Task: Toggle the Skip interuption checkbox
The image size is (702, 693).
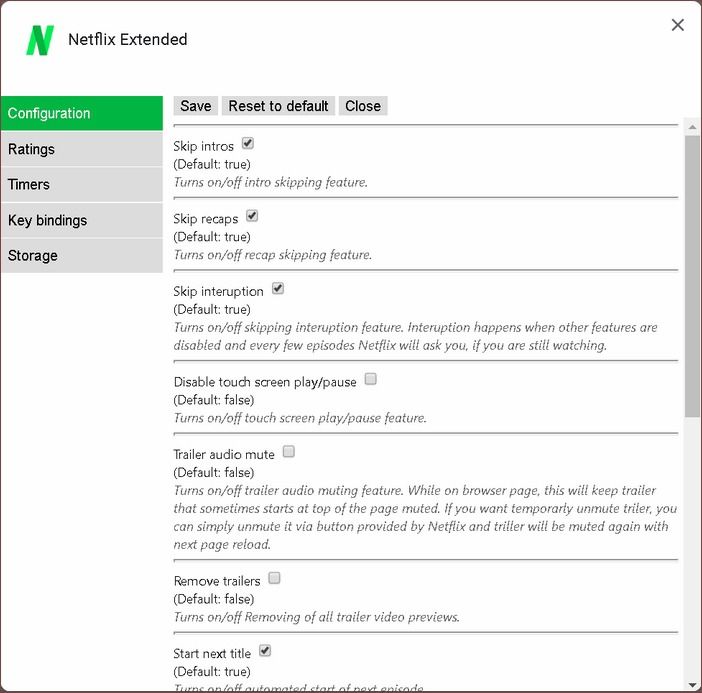Action: click(x=278, y=288)
